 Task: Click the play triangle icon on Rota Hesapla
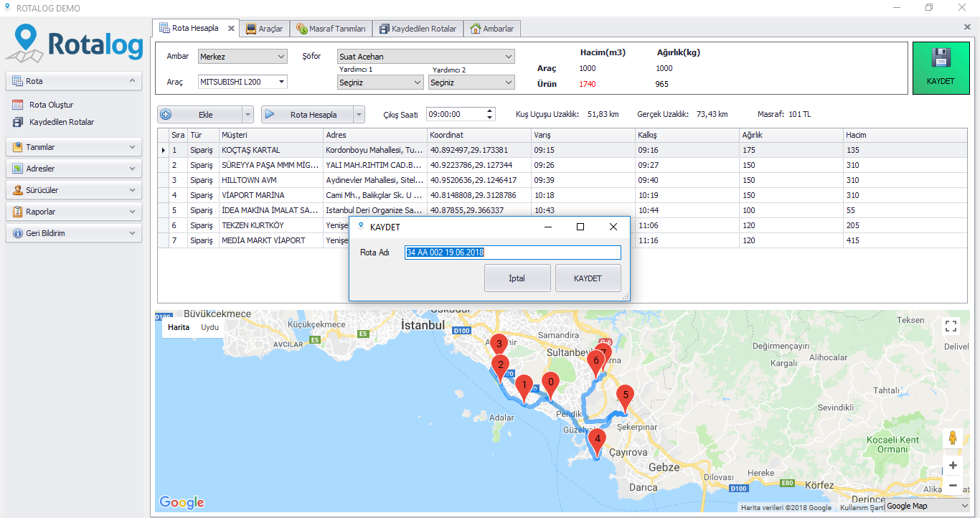(x=270, y=115)
